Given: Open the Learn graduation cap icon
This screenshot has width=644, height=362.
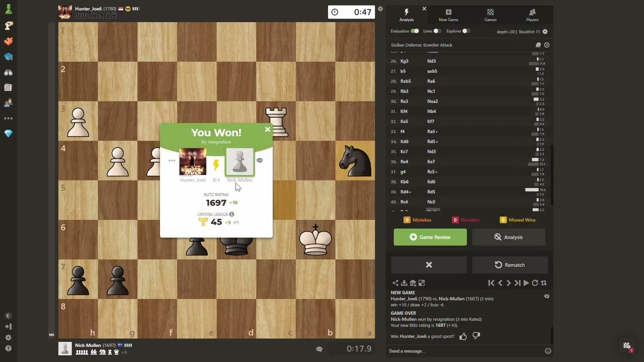Looking at the screenshot, I should (x=8, y=57).
